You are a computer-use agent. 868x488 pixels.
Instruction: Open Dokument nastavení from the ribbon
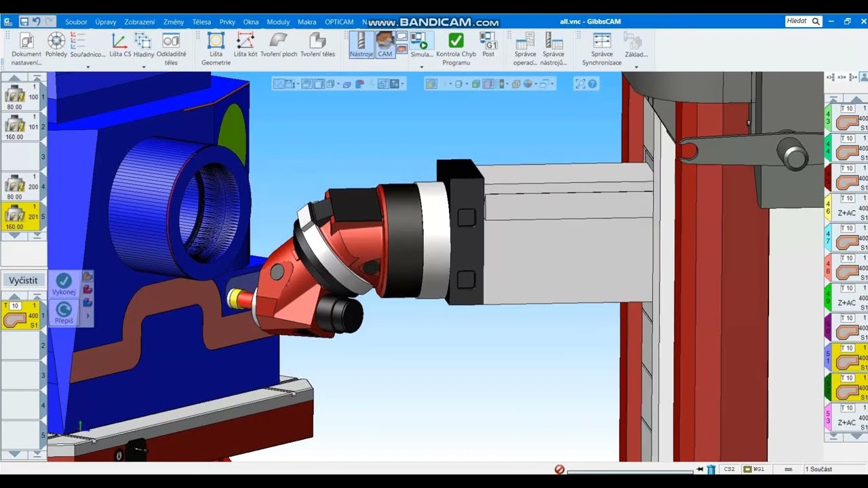point(26,48)
